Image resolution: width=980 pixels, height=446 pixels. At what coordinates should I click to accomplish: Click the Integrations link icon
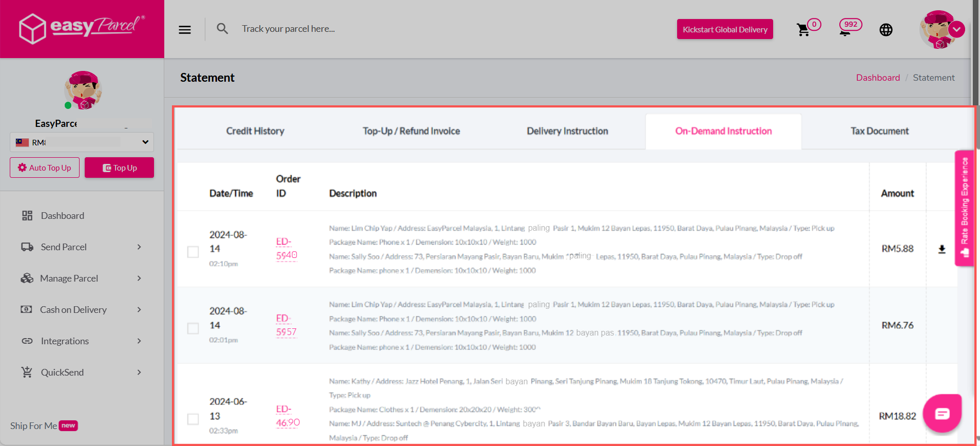[x=27, y=341]
